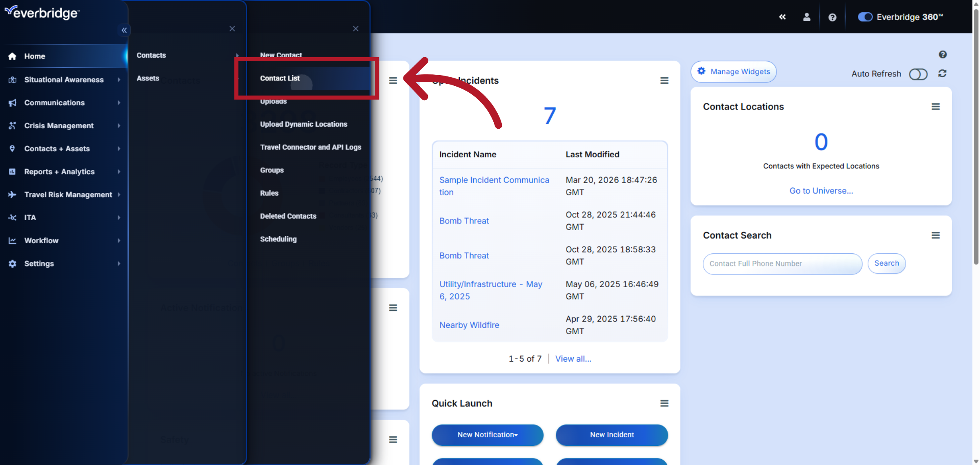This screenshot has width=980, height=465.
Task: Toggle the Everbridge 360 switch
Action: click(865, 17)
